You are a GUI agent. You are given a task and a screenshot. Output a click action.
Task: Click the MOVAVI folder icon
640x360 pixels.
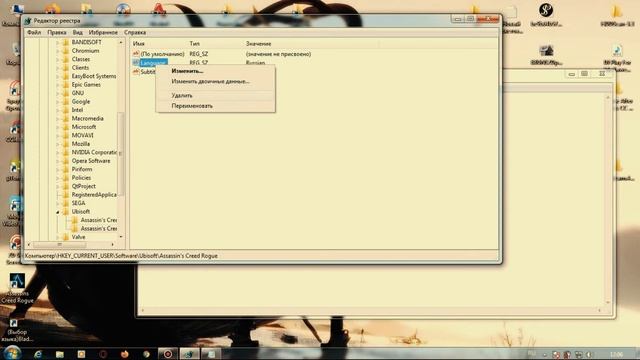[66, 135]
